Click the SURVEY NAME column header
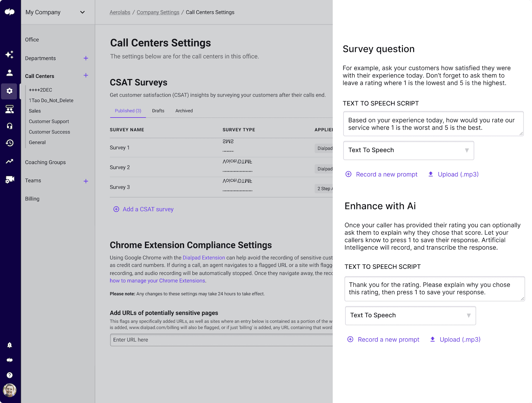This screenshot has width=532, height=403. (x=127, y=130)
